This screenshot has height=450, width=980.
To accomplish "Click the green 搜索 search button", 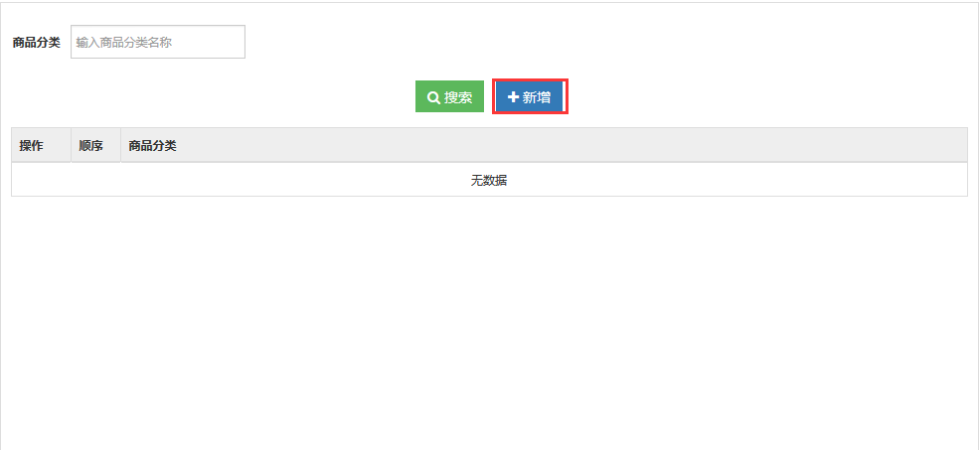I will click(449, 96).
